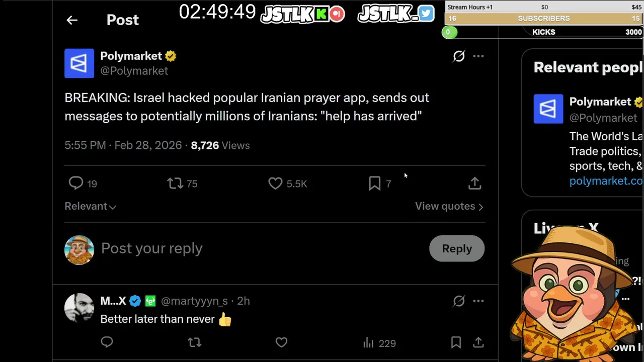Open Polymarket profile avatar in post
The width and height of the screenshot is (644, 362).
(79, 63)
